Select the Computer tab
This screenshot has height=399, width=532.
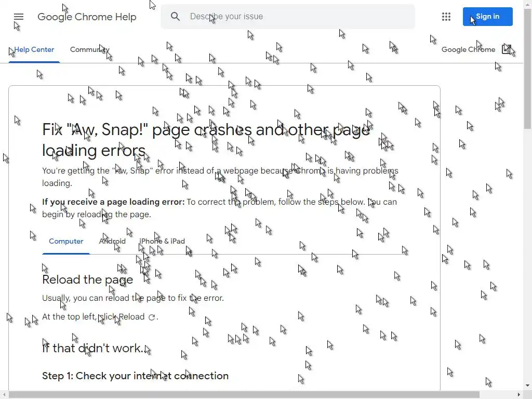[x=66, y=241]
